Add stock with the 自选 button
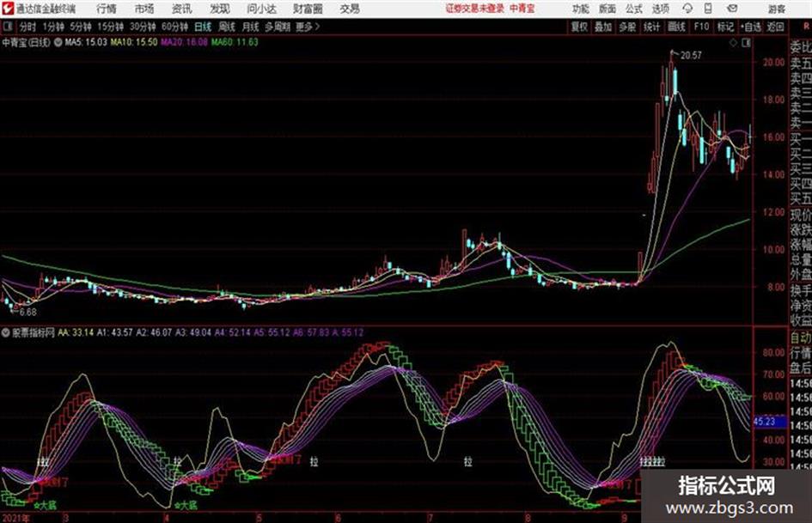The image size is (812, 523). 750,27
